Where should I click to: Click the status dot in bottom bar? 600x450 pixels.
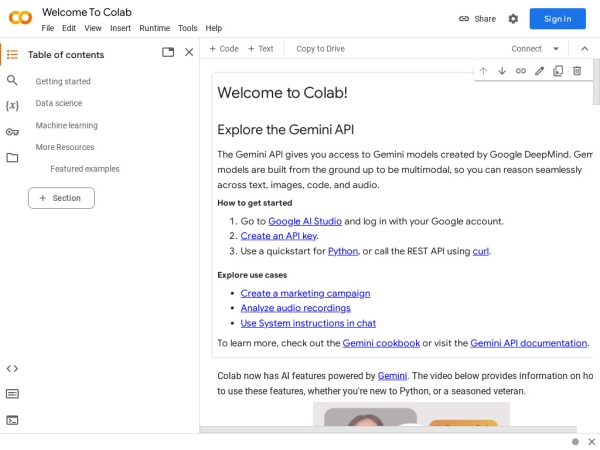pyautogui.click(x=575, y=442)
